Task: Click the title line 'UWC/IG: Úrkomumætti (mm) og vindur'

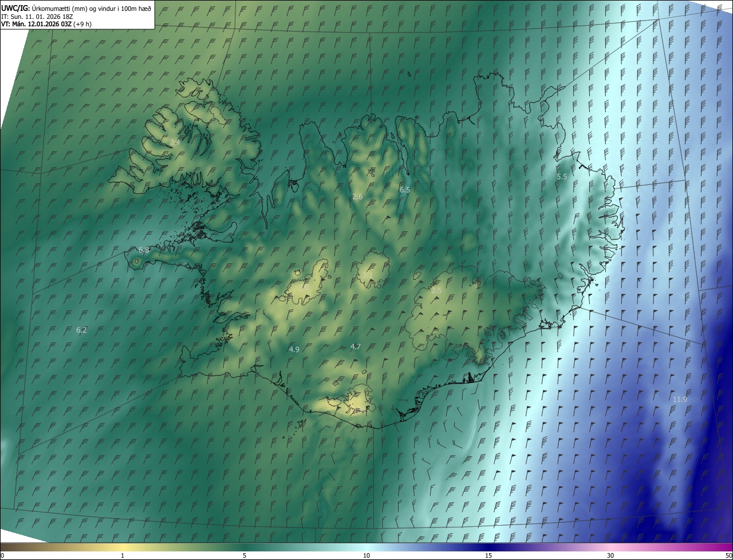Action: [76, 8]
